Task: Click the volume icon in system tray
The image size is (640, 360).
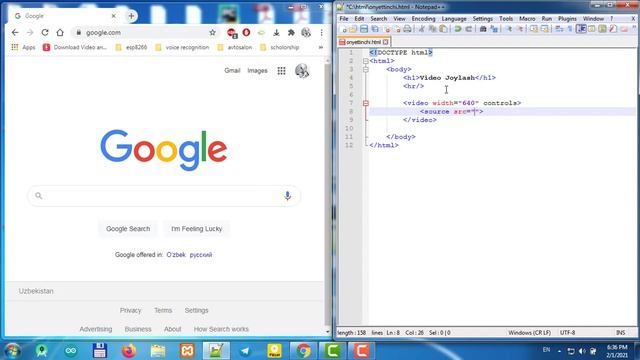Action: click(x=582, y=351)
